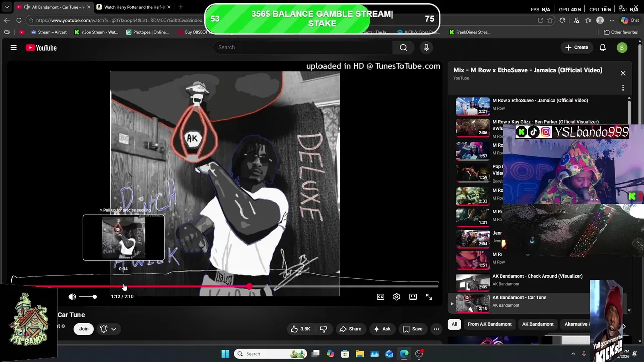Screen dimensions: 644x362
Task: Select the From AK Bandamont chip
Action: 490,324
